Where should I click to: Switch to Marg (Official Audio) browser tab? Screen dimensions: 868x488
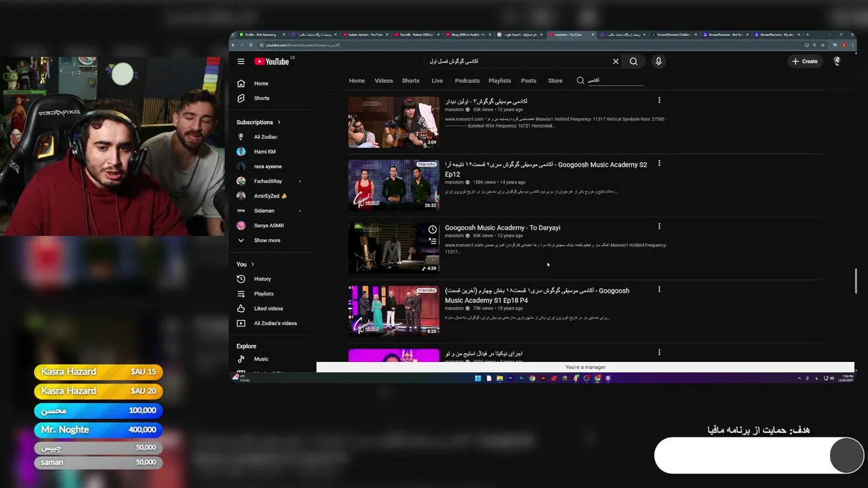(x=468, y=35)
